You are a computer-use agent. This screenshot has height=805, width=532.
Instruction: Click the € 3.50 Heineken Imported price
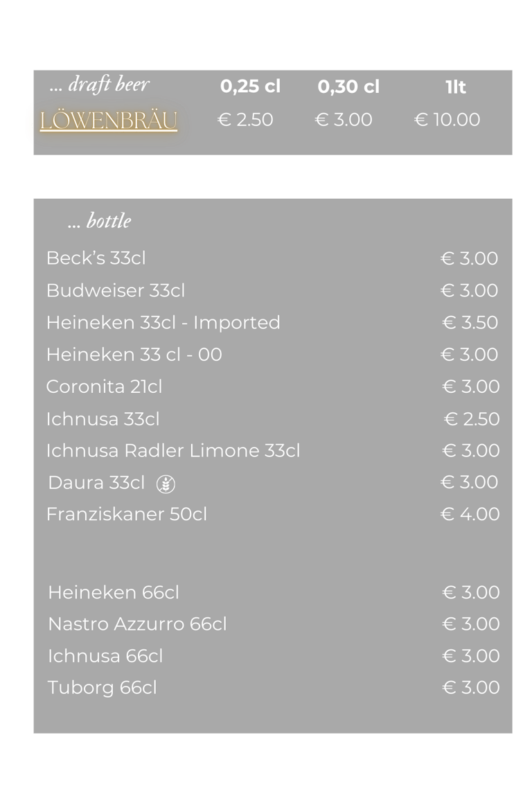pos(470,323)
